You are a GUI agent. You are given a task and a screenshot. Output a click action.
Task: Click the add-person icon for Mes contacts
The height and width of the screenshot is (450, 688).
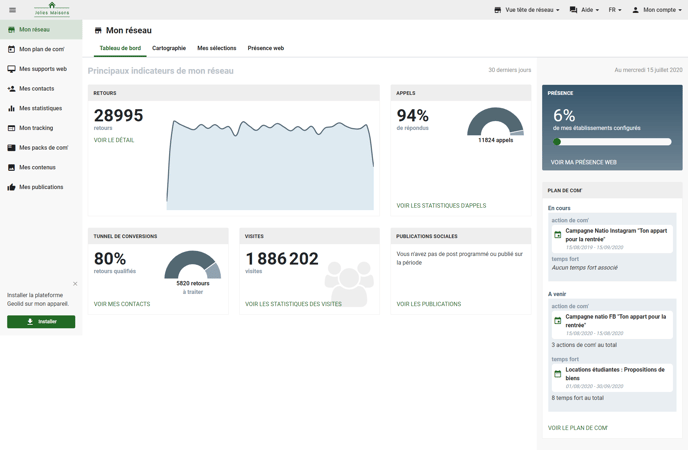(11, 89)
